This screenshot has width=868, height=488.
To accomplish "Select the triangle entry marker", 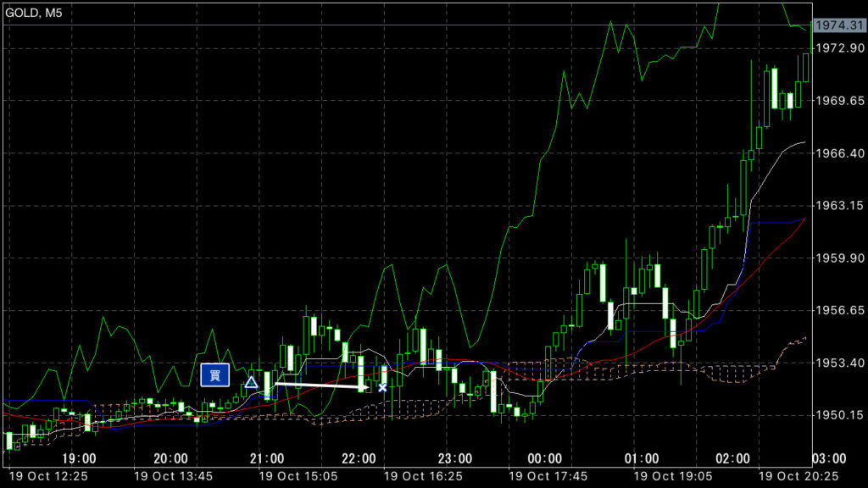I will (251, 383).
